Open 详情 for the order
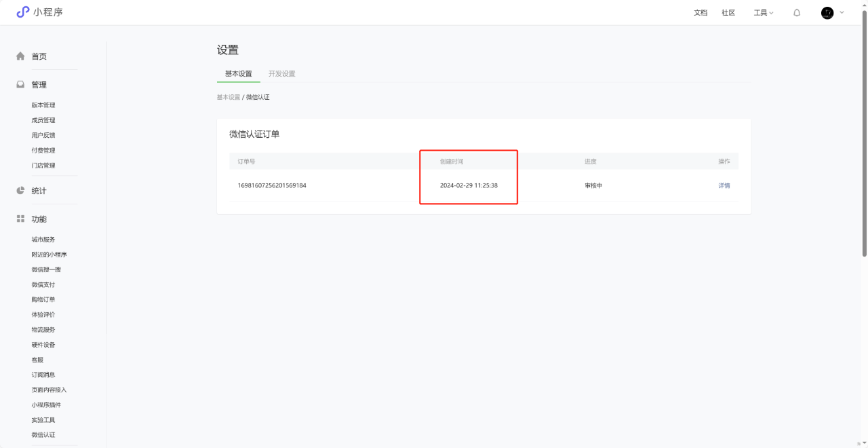The image size is (868, 448). point(724,185)
